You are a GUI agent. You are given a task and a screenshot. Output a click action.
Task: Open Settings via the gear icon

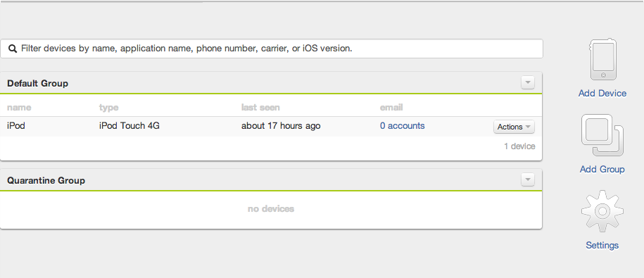[602, 211]
